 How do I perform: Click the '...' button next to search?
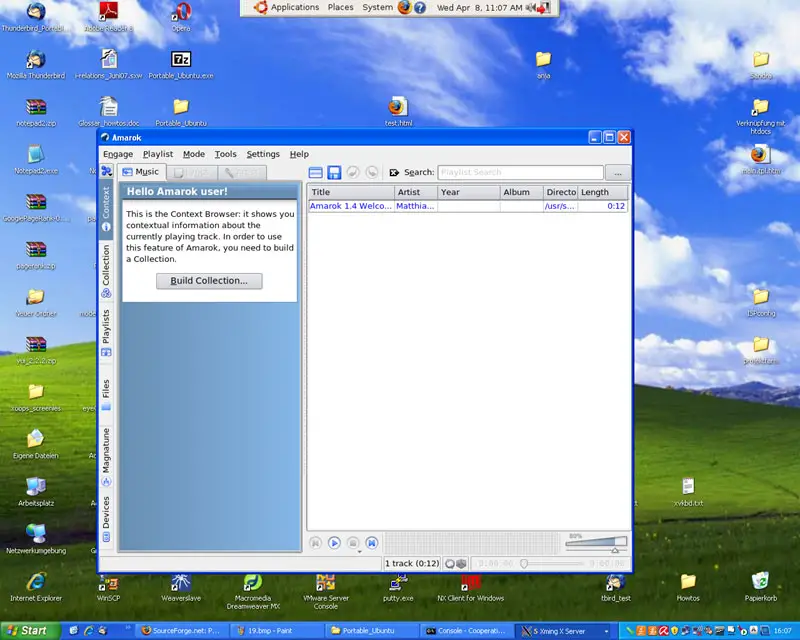[618, 173]
